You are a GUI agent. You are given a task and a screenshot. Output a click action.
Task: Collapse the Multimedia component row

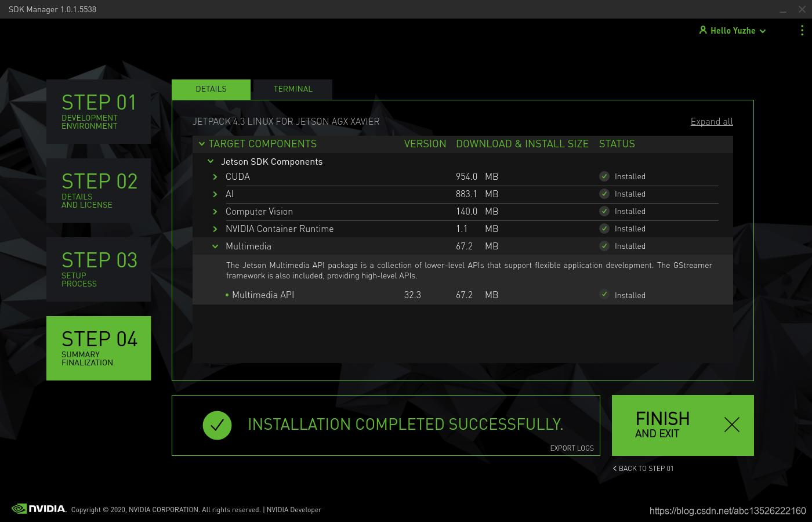pyautogui.click(x=215, y=246)
